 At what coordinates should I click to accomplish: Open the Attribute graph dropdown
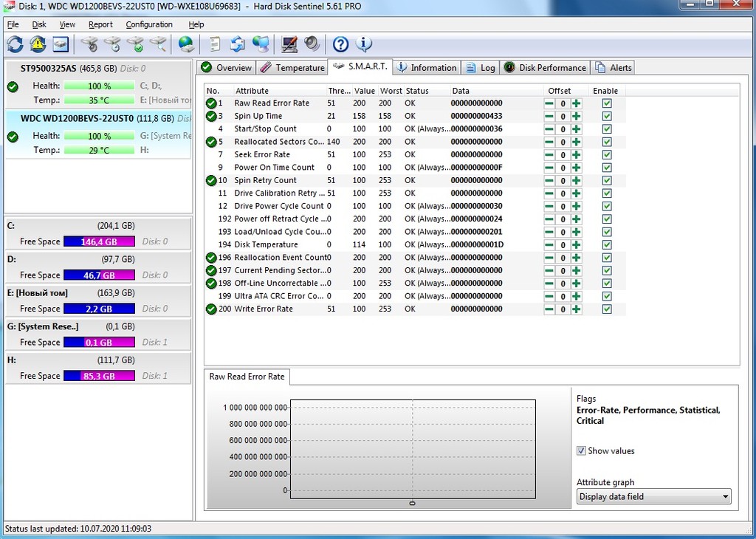point(653,497)
